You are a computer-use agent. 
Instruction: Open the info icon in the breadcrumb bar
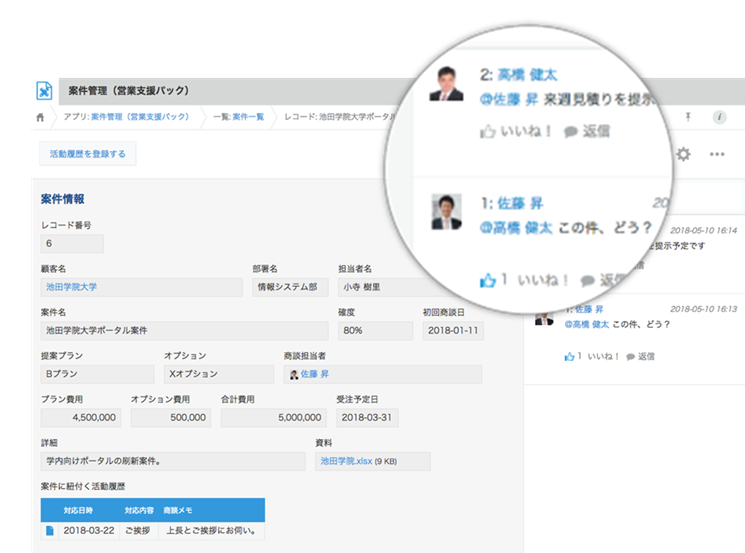coord(719,117)
